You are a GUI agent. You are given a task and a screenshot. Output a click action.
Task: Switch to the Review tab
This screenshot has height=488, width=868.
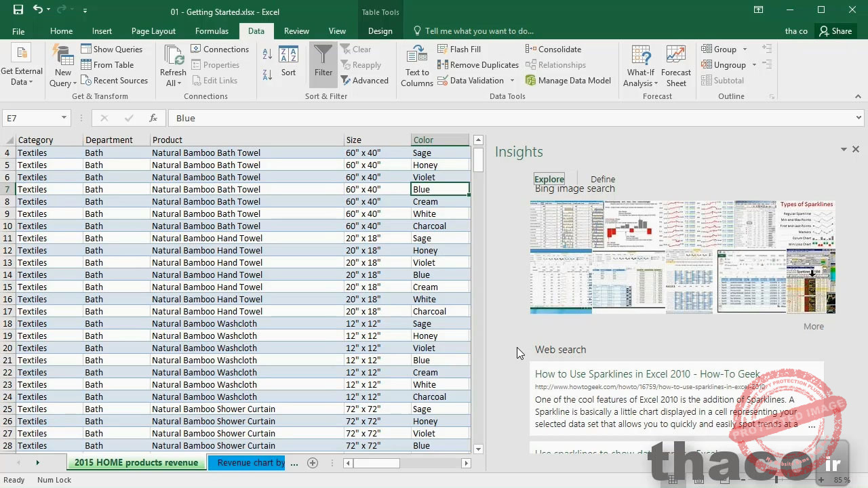pos(296,31)
